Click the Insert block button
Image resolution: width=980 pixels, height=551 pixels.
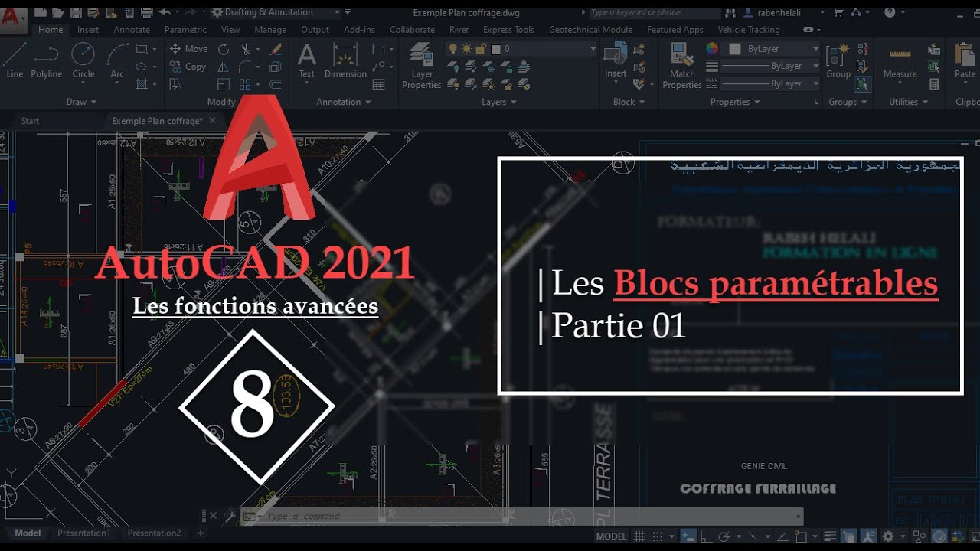click(616, 61)
